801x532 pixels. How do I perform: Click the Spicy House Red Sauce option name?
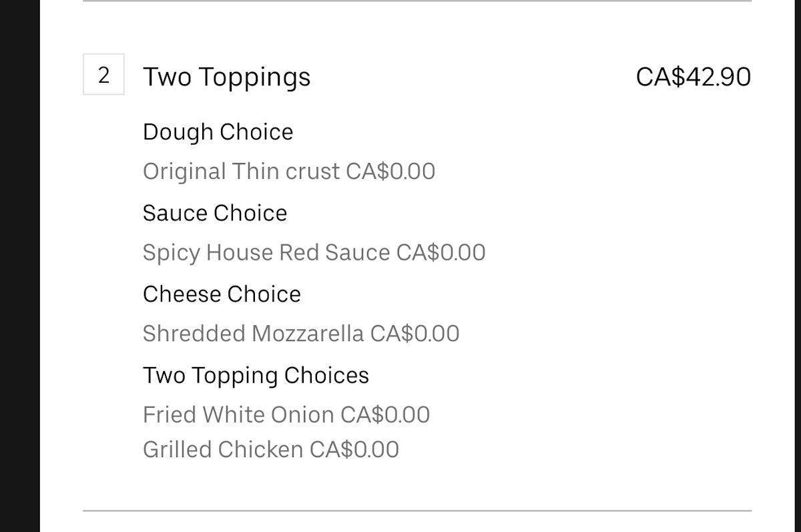click(x=266, y=252)
